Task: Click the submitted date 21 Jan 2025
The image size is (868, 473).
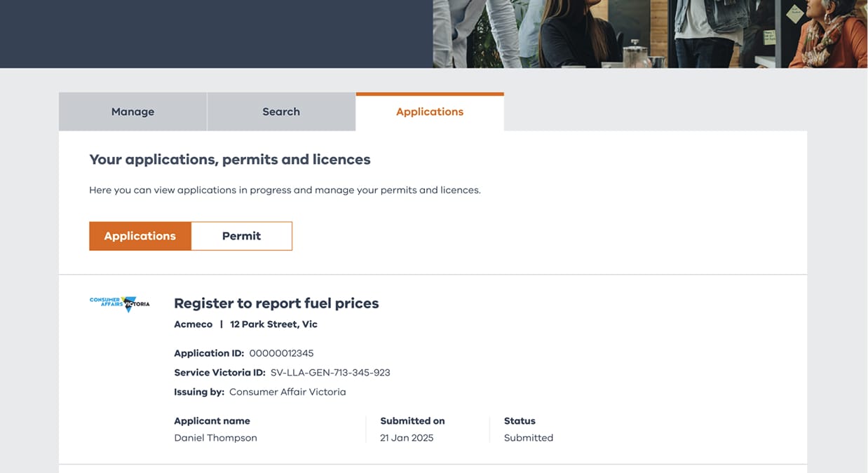Action: click(407, 438)
